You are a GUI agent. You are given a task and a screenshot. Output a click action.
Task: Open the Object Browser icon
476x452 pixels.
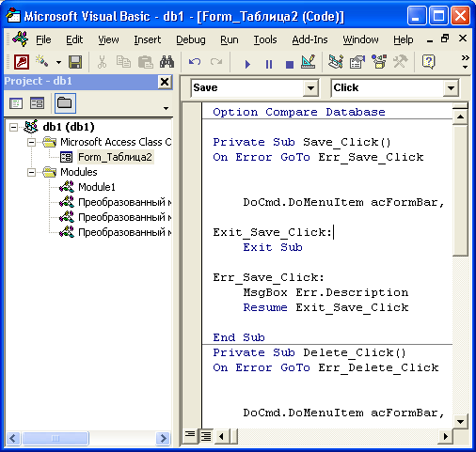379,62
